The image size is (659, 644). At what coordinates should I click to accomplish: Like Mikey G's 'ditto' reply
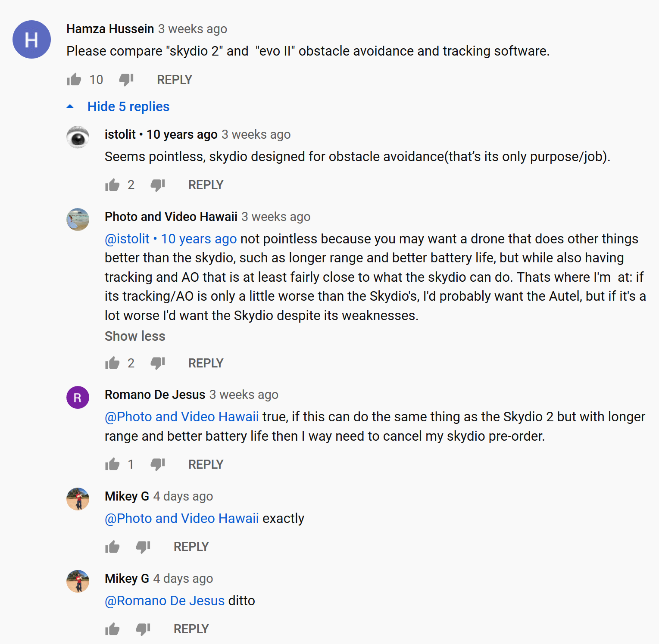pyautogui.click(x=112, y=629)
